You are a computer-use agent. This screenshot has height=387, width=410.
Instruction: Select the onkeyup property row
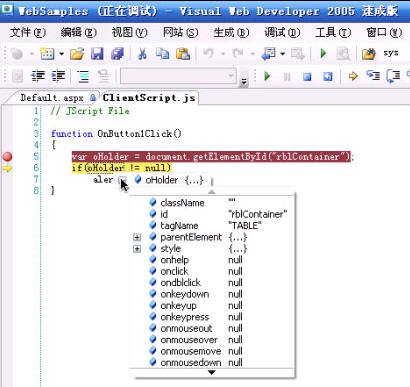[212, 305]
